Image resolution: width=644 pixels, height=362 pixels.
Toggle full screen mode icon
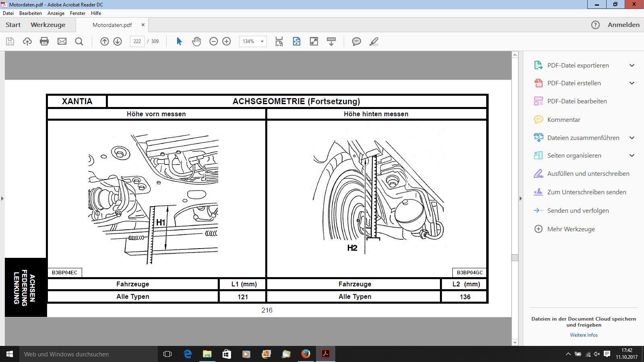point(314,41)
